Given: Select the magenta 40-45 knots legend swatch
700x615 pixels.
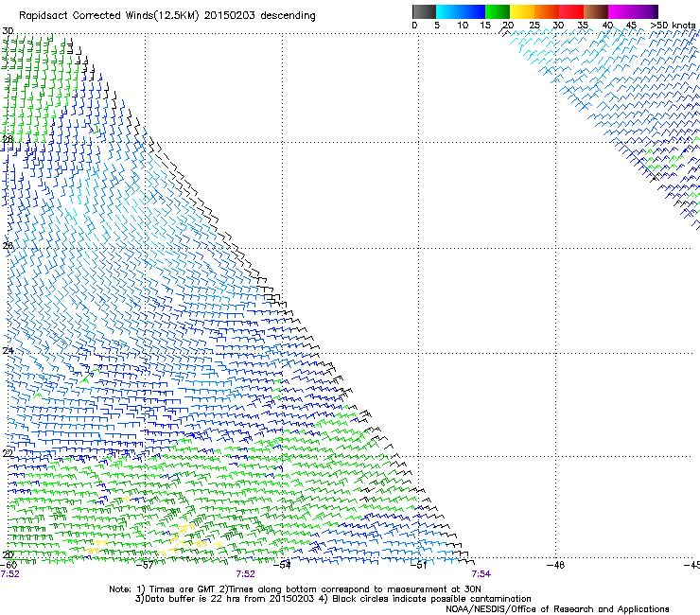Looking at the screenshot, I should (621, 11).
